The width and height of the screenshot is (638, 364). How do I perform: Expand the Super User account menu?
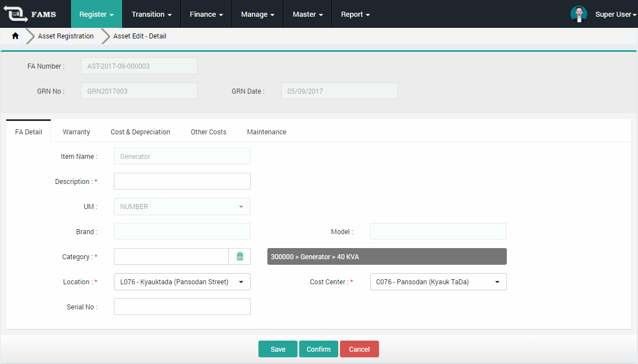615,13
